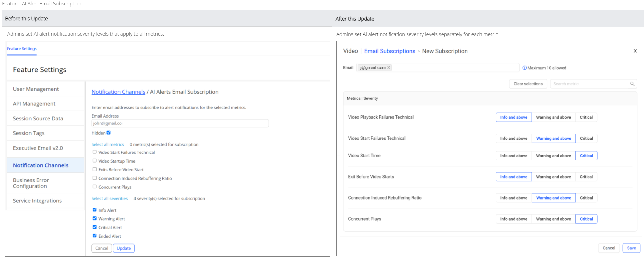Click the info icon next to Maximum 10 allowed

[524, 68]
